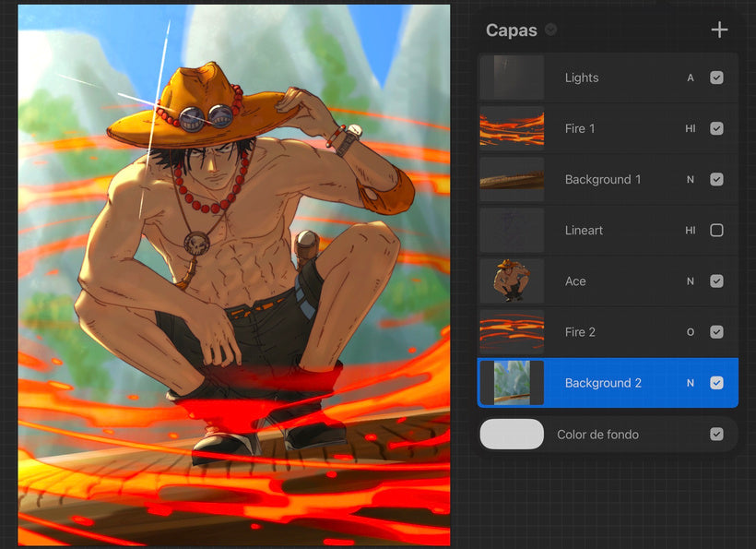Open blend mode HI on Lineart layer
The width and height of the screenshot is (756, 549).
point(691,230)
